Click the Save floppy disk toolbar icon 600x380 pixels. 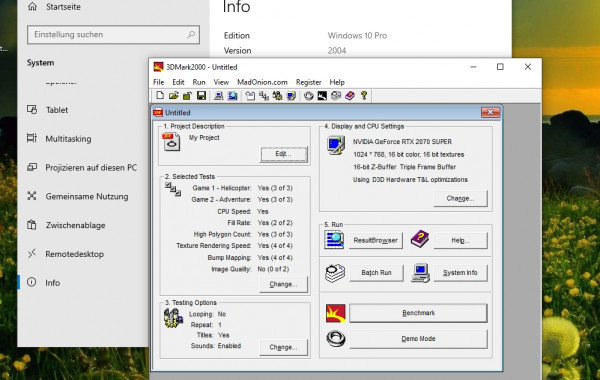pos(201,95)
